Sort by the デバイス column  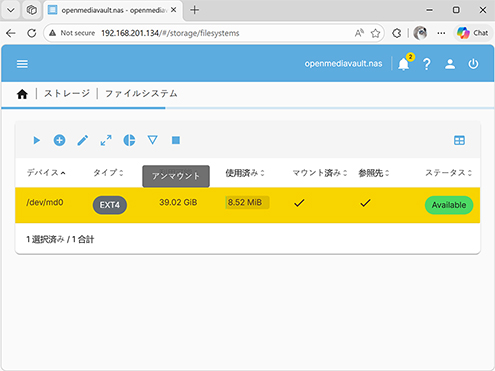[x=46, y=173]
